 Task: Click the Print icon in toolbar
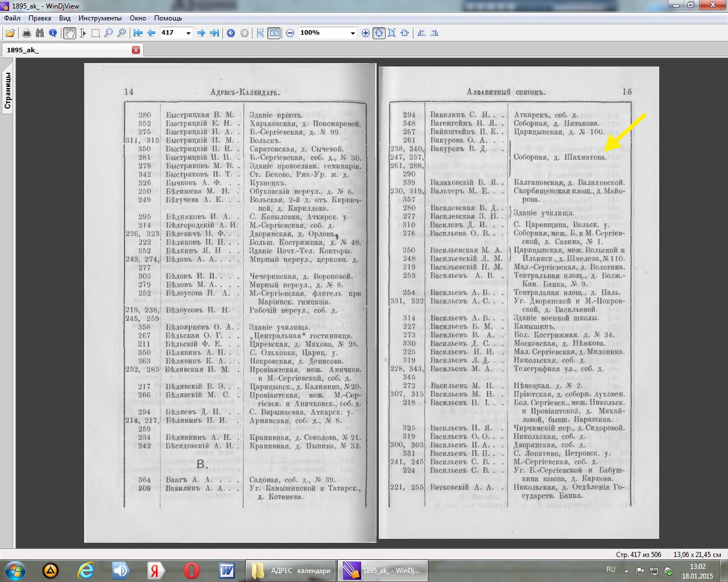pyautogui.click(x=27, y=33)
